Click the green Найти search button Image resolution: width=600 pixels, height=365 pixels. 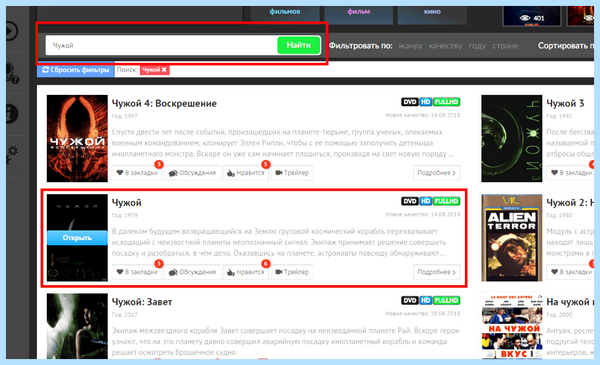pyautogui.click(x=298, y=45)
